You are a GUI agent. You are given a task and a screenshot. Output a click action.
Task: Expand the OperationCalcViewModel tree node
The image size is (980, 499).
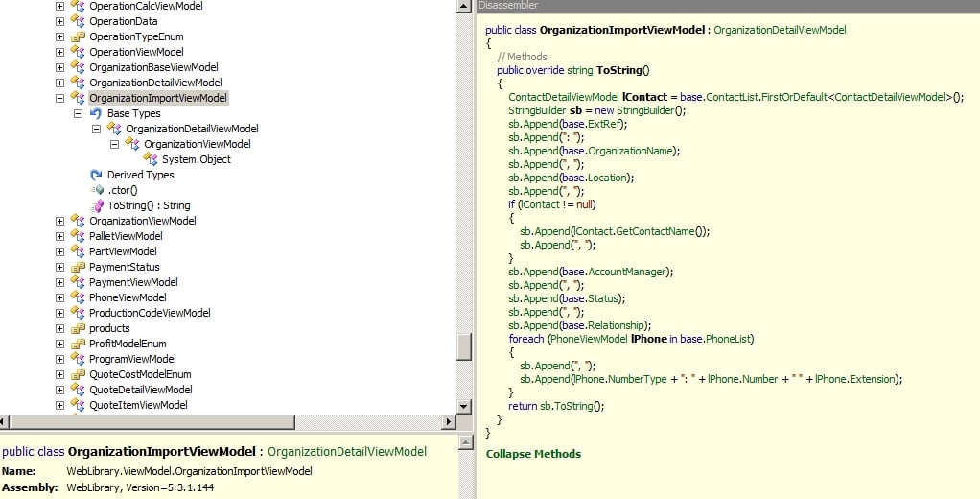(x=60, y=6)
